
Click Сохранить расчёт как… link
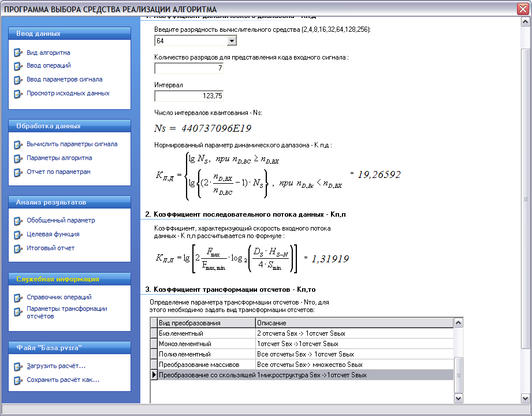(63, 380)
